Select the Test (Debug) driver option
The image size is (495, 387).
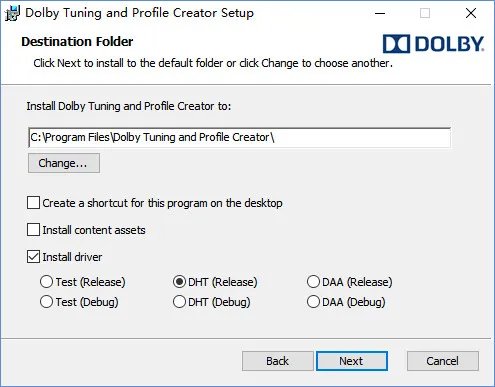[x=46, y=302]
